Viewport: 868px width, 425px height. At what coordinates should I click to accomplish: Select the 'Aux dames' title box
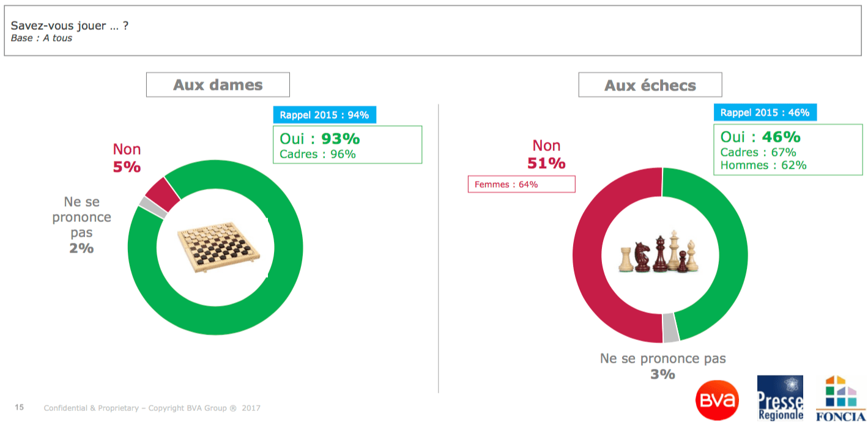tap(218, 84)
